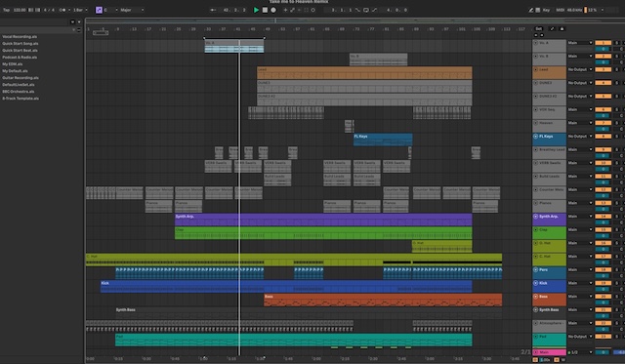This screenshot has width=625, height=364.
Task: Click the Vo. B track volume field
Action: 604,62
